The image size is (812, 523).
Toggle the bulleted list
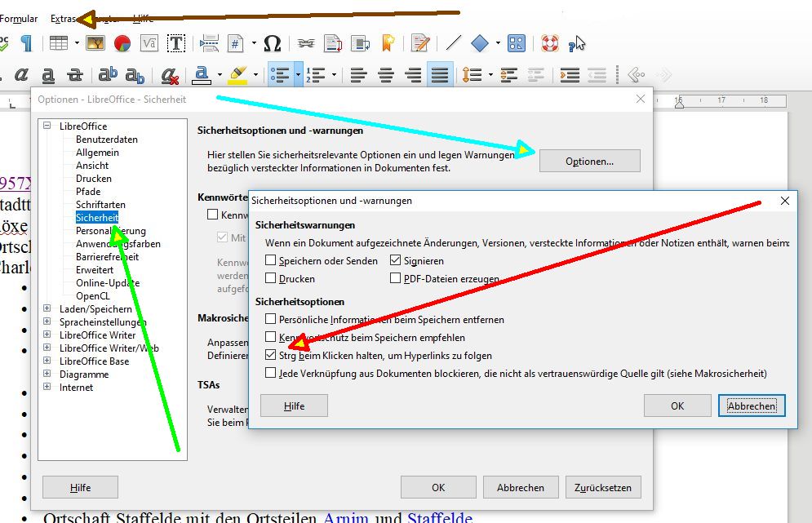(280, 75)
